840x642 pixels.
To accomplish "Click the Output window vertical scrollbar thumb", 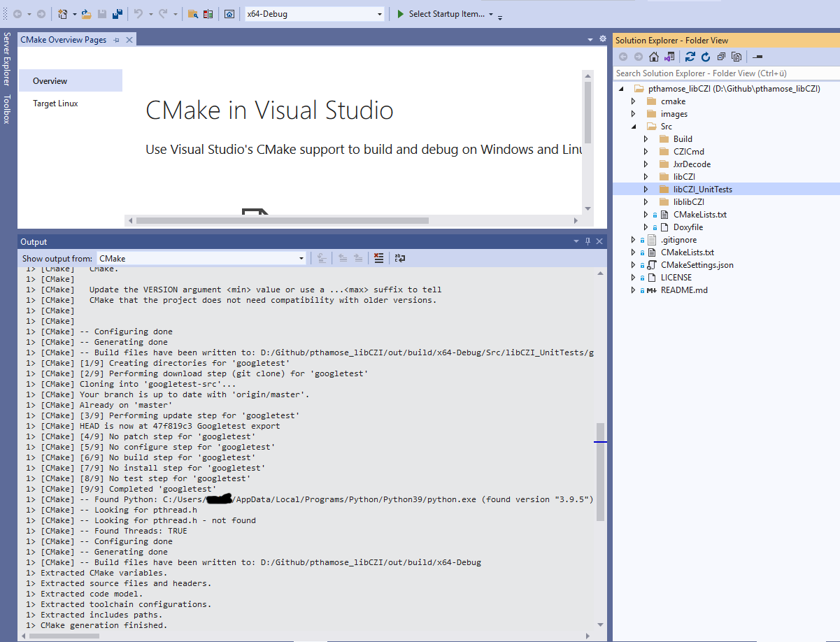I will point(601,472).
